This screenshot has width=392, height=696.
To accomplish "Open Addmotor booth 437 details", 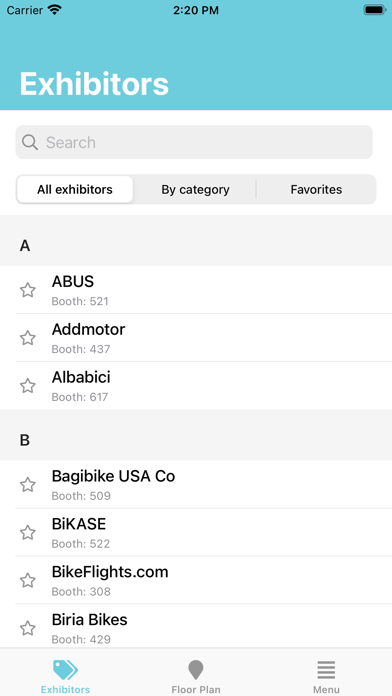I will click(x=196, y=338).
